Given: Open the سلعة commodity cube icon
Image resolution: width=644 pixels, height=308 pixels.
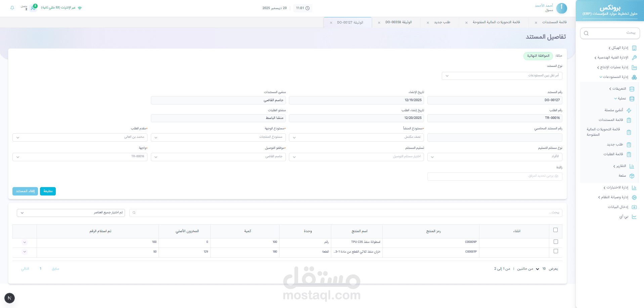Looking at the screenshot, I should [632, 176].
